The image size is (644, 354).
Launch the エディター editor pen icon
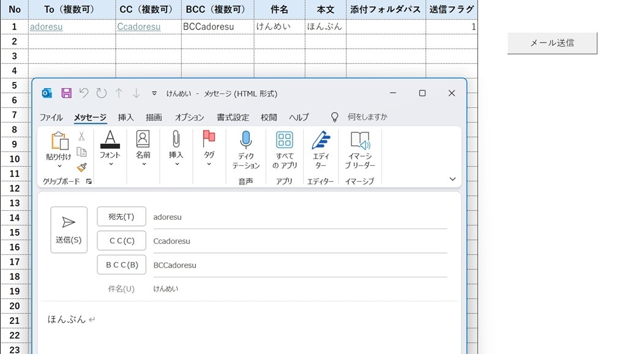pyautogui.click(x=321, y=150)
